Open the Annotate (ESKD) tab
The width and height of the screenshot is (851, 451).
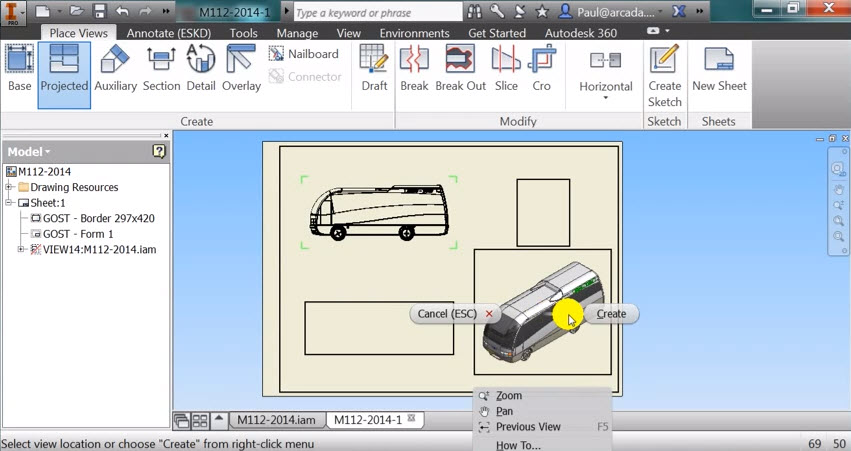click(x=169, y=33)
